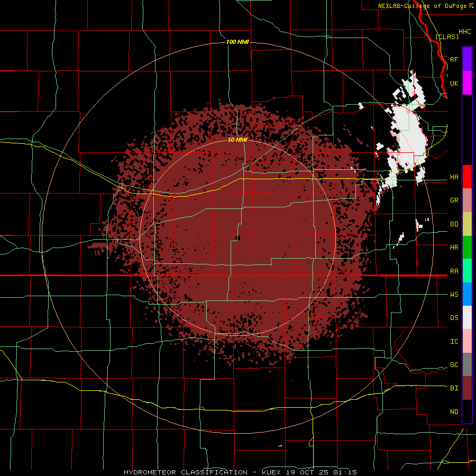Click the KUEX station identifier
This screenshot has width=476, height=476.
click(x=272, y=472)
